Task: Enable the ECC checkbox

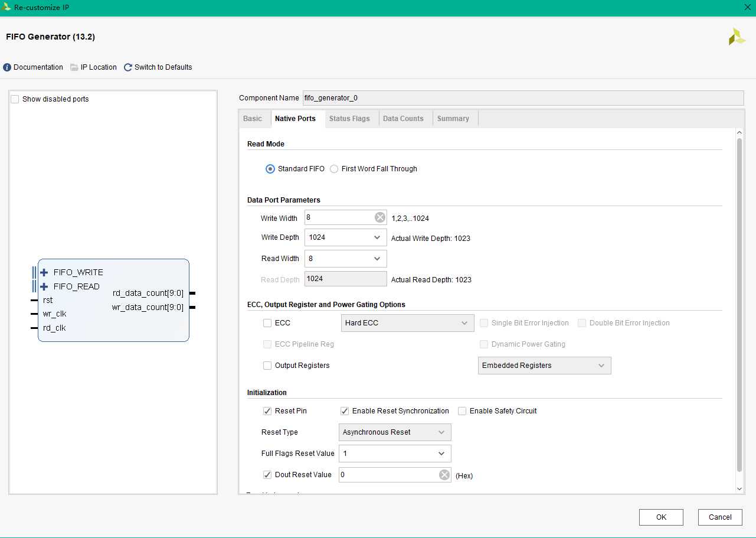Action: pos(267,323)
